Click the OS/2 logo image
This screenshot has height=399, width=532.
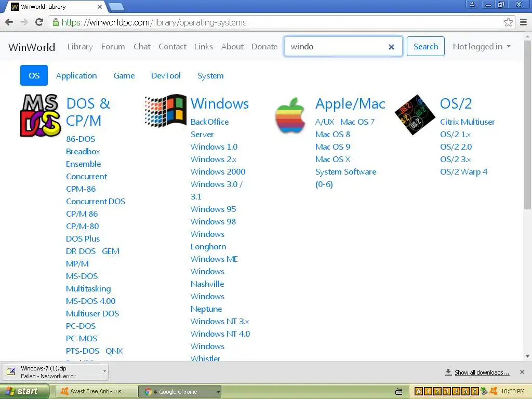pyautogui.click(x=415, y=115)
